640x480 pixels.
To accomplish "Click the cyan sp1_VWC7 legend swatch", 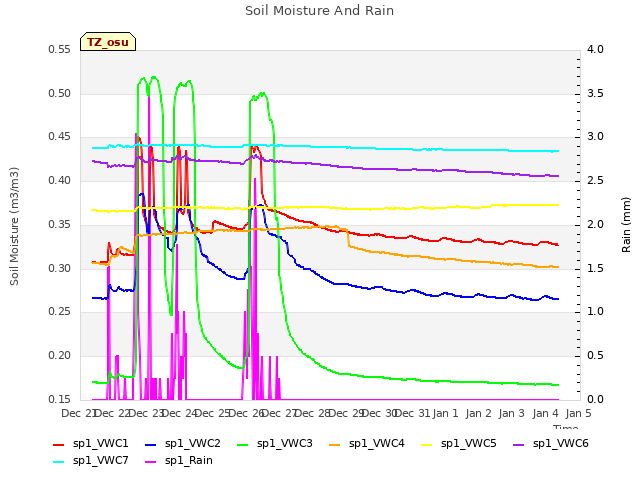I will [x=59, y=462].
